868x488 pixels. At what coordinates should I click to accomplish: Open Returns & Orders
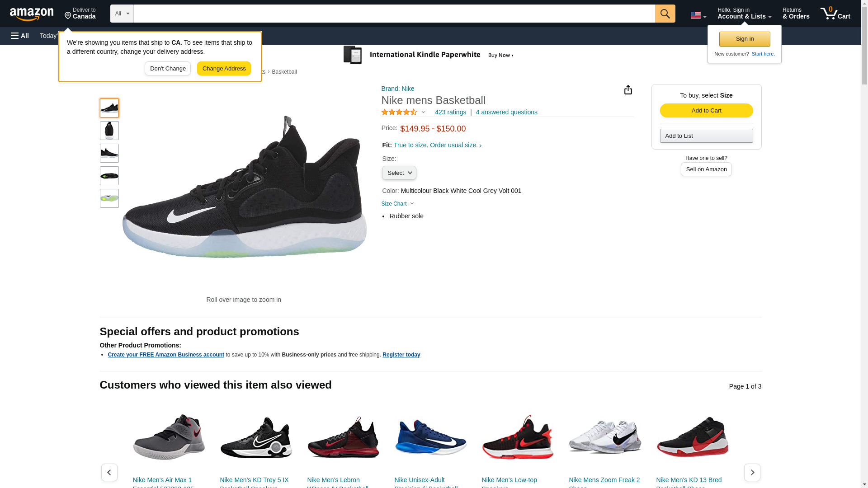tap(796, 14)
